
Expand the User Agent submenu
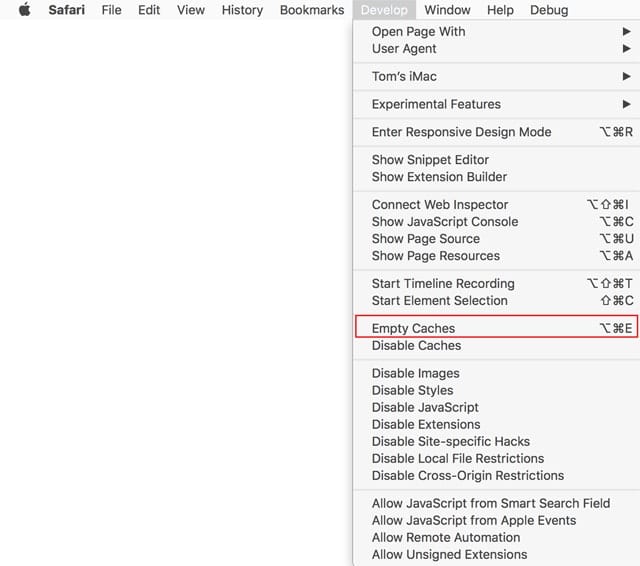tap(404, 48)
